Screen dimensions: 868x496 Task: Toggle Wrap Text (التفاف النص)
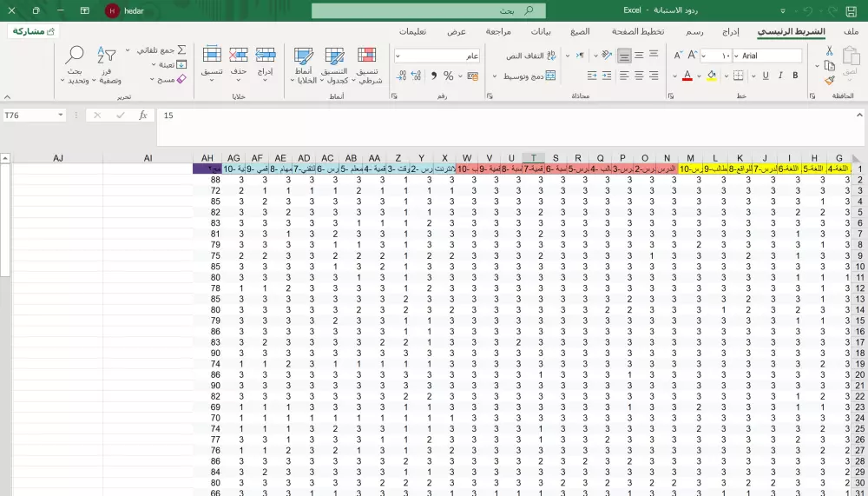point(531,56)
